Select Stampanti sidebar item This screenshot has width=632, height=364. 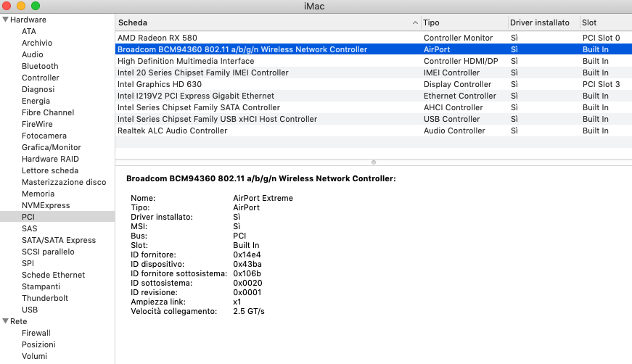tap(41, 286)
